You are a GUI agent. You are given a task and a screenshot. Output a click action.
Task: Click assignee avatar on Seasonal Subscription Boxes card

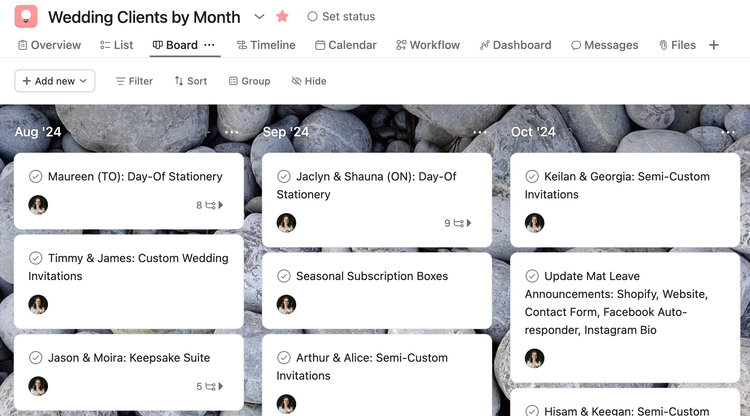tap(287, 305)
